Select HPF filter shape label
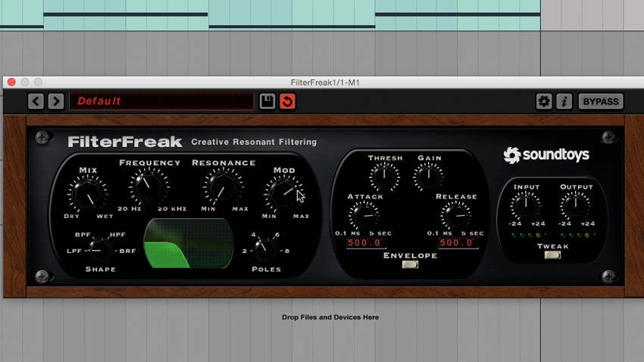 117,235
